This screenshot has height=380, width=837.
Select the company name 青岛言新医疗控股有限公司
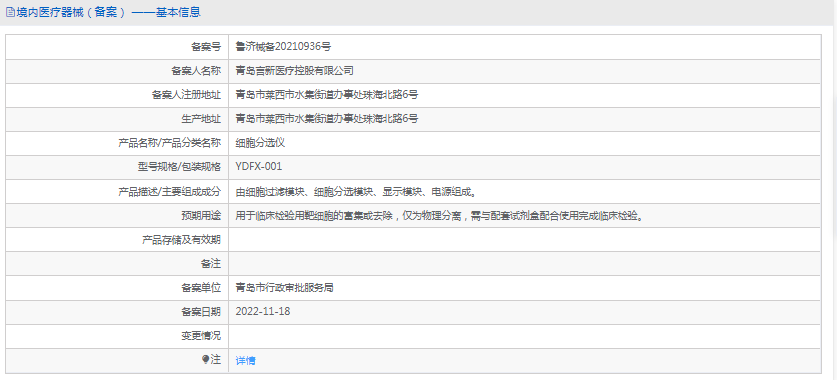point(295,70)
